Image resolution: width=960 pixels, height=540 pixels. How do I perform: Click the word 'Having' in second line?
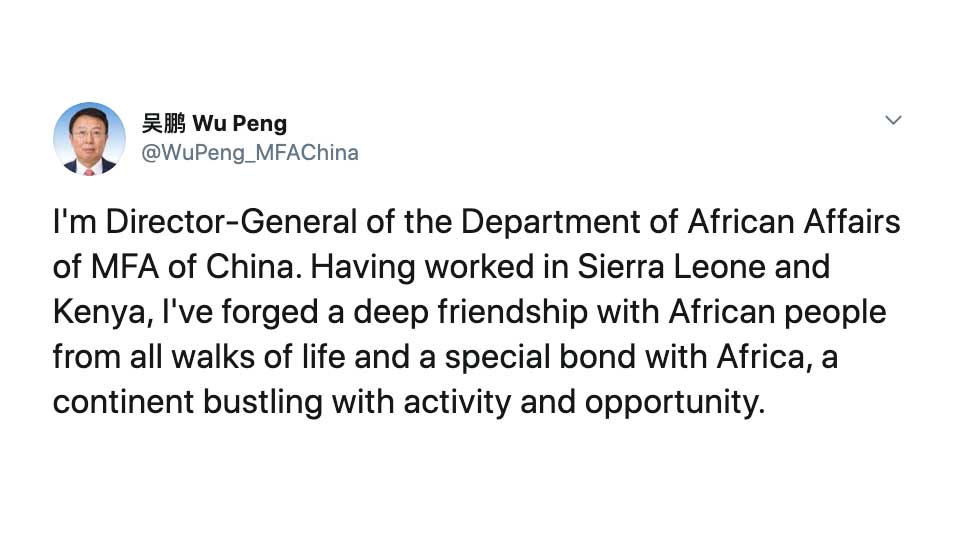[362, 266]
